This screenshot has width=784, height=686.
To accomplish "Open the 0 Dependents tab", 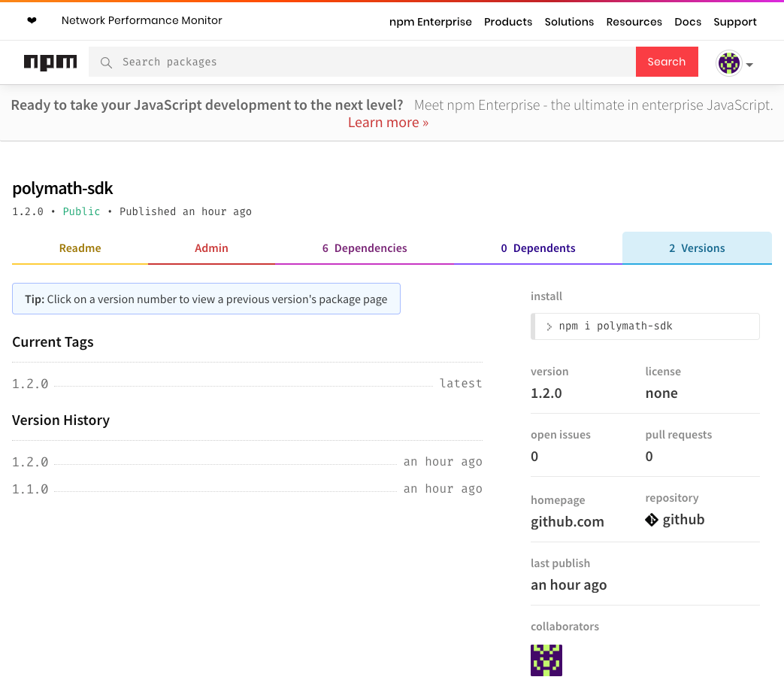I will 538,248.
